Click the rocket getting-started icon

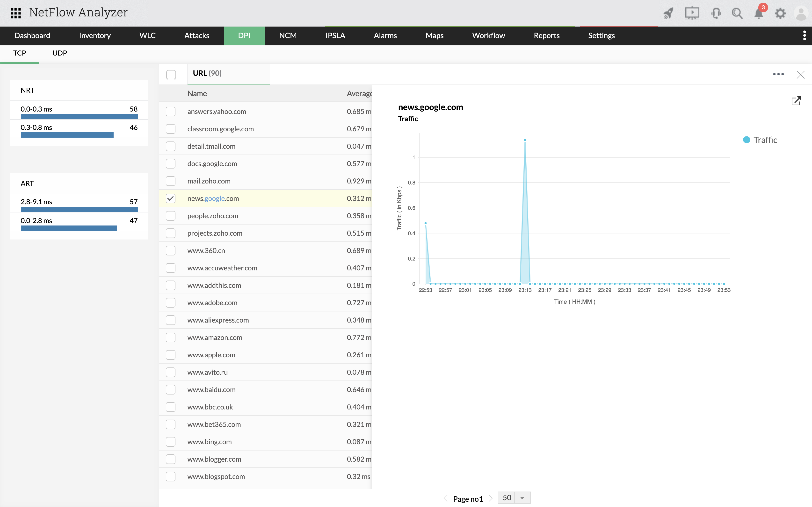pos(668,13)
